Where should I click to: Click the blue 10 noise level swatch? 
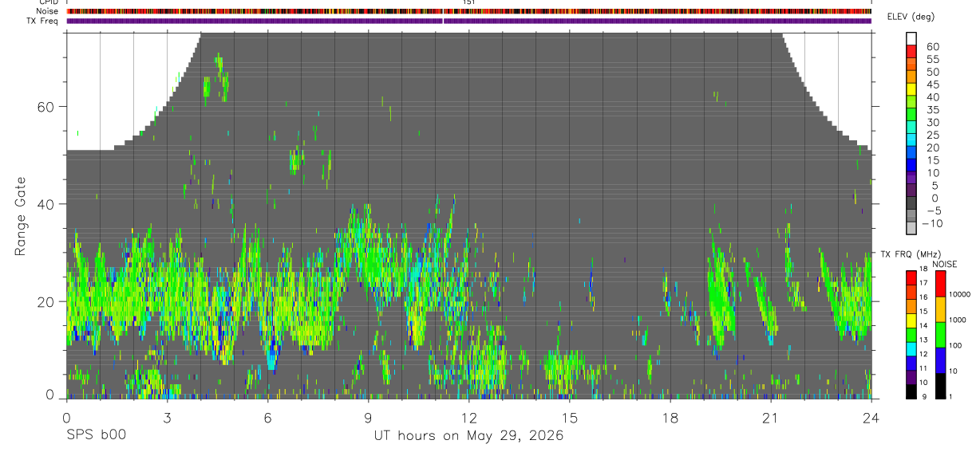pyautogui.click(x=940, y=360)
